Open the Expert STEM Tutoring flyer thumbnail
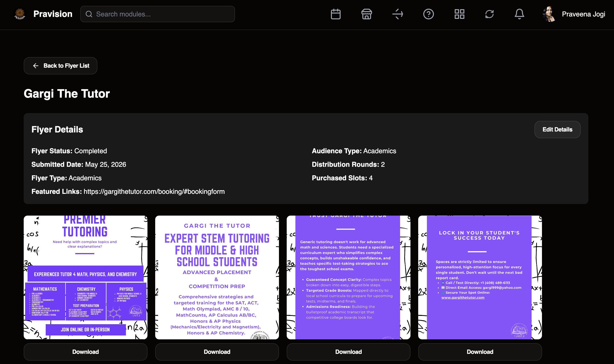Screen dimensions: 614x364 click(x=217, y=277)
